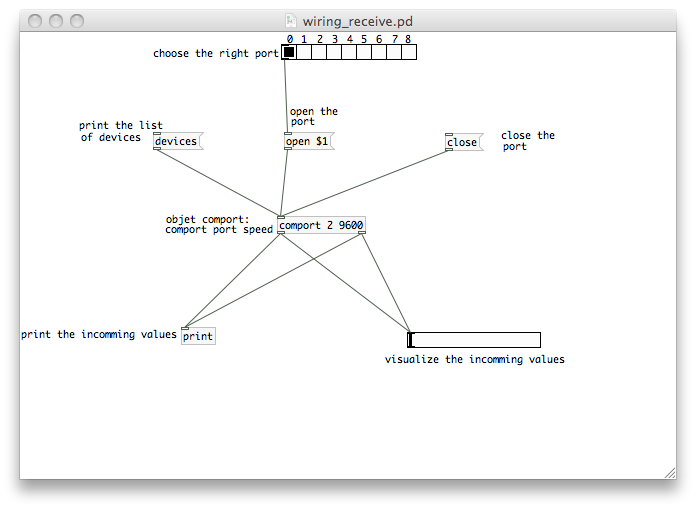Select the comport 2 9600 object

[x=321, y=225]
